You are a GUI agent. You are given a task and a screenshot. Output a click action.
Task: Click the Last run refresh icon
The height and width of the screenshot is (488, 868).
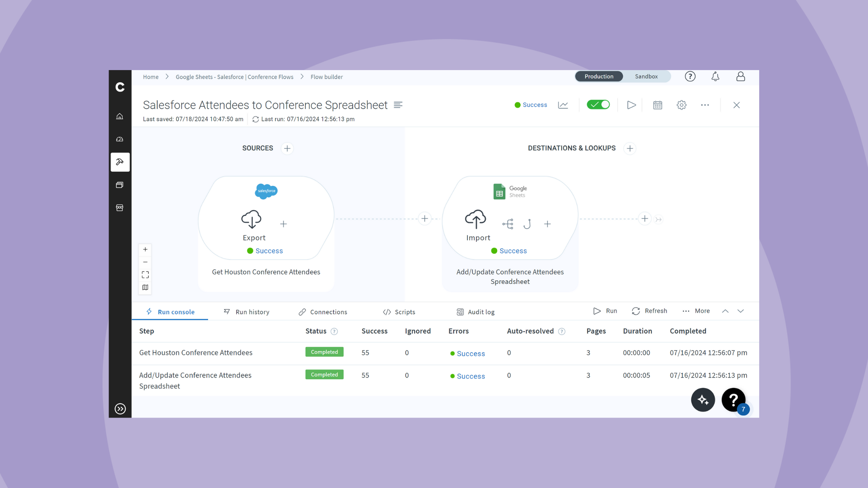tap(255, 119)
